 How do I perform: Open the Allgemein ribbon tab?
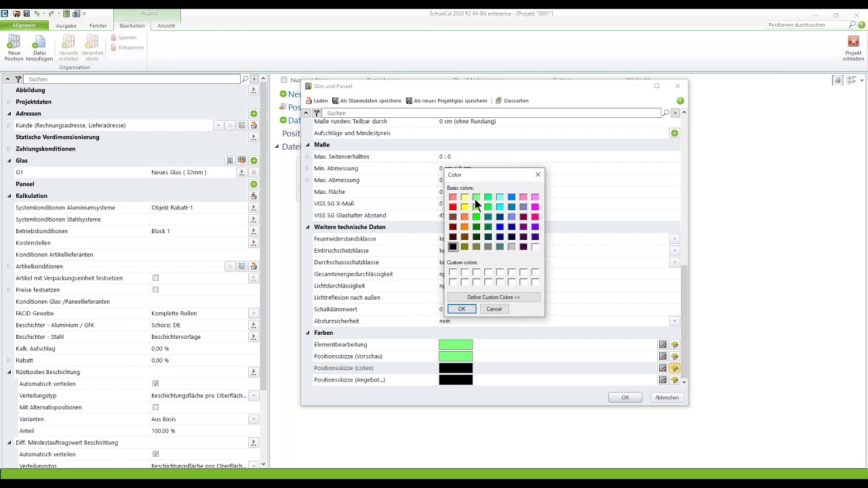coord(24,26)
